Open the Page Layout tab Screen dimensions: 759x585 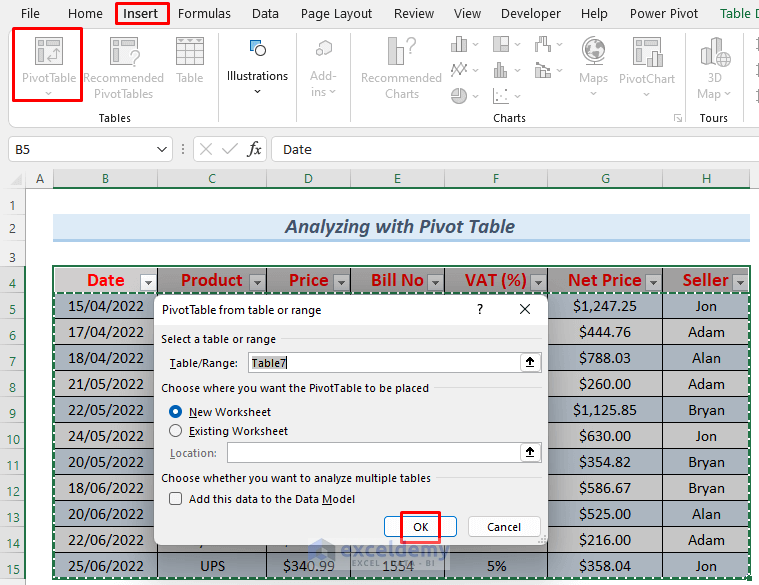point(336,14)
